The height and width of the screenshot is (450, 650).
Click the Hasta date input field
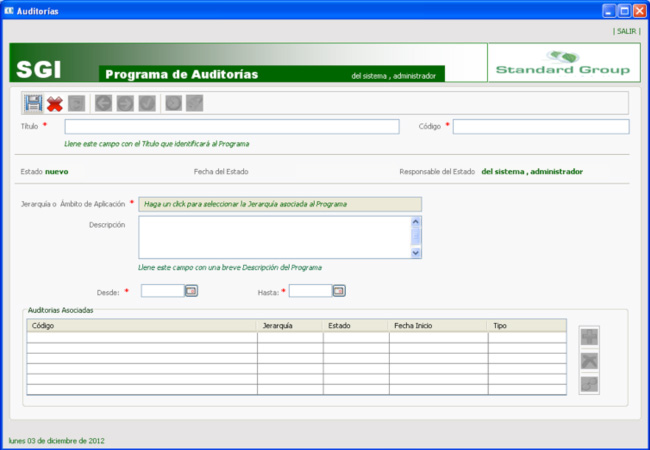coord(309,291)
